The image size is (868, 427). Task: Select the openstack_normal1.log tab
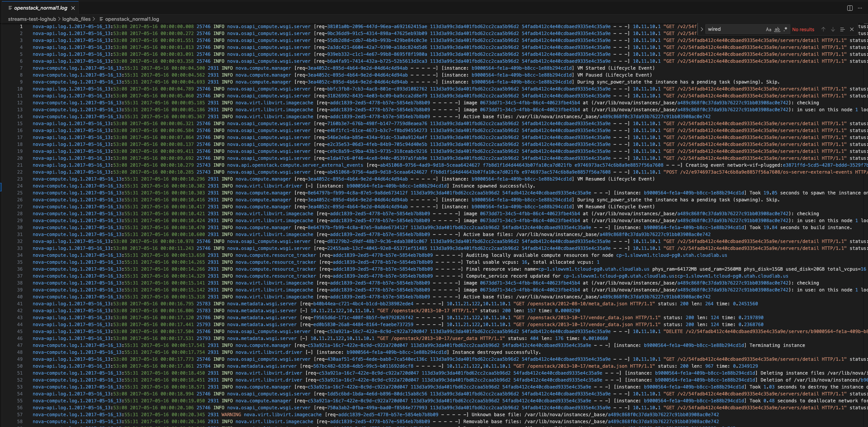pos(40,8)
